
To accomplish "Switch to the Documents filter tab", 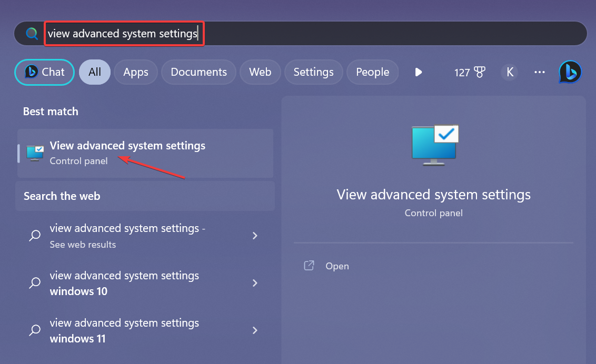I will click(198, 72).
